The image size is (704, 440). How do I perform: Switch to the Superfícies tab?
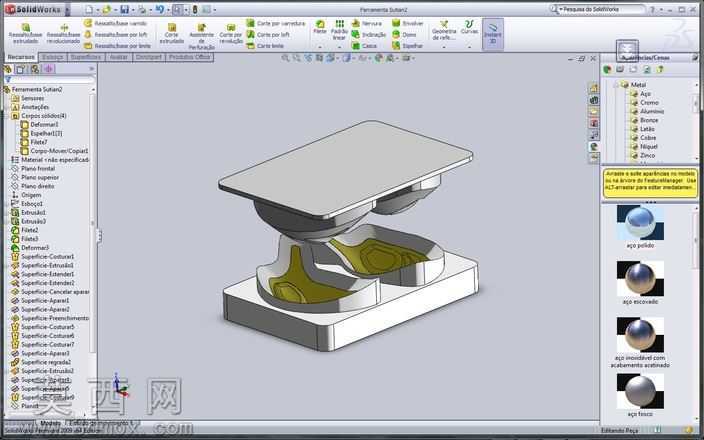(x=86, y=57)
